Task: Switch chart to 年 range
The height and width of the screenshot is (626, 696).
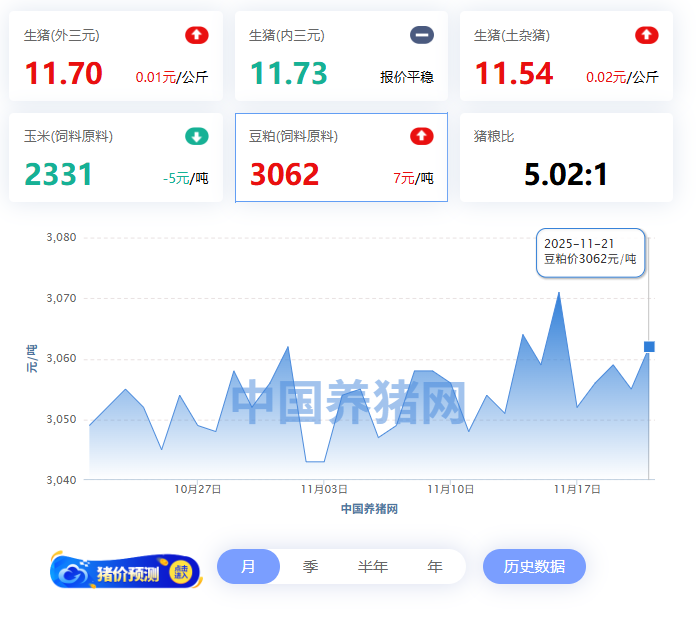Action: 434,566
